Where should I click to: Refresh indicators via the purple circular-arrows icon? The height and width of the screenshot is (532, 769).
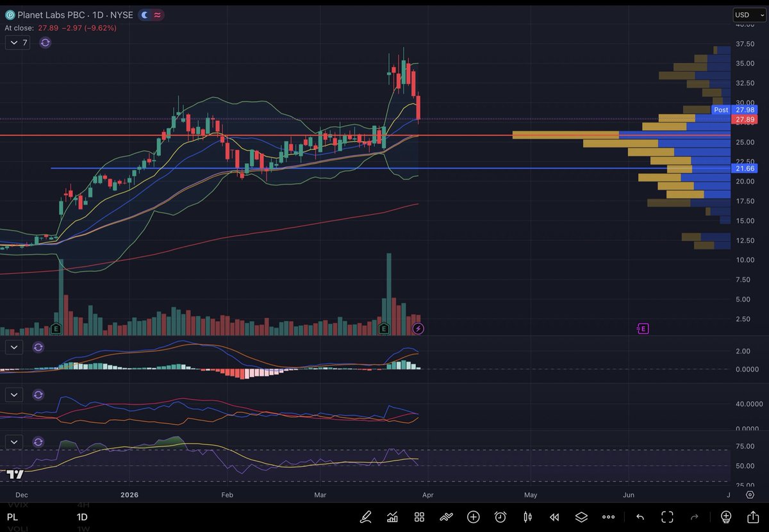pyautogui.click(x=44, y=42)
